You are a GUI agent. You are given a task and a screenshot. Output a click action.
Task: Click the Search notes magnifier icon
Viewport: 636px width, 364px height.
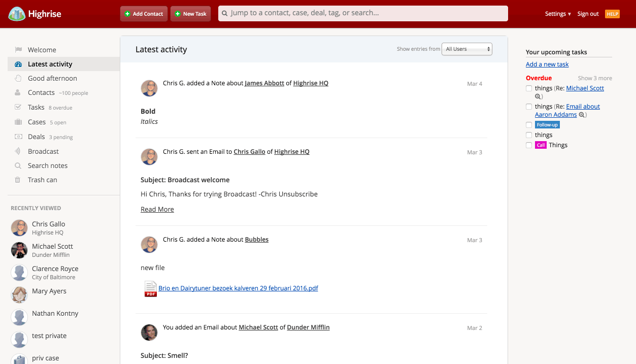pyautogui.click(x=18, y=166)
